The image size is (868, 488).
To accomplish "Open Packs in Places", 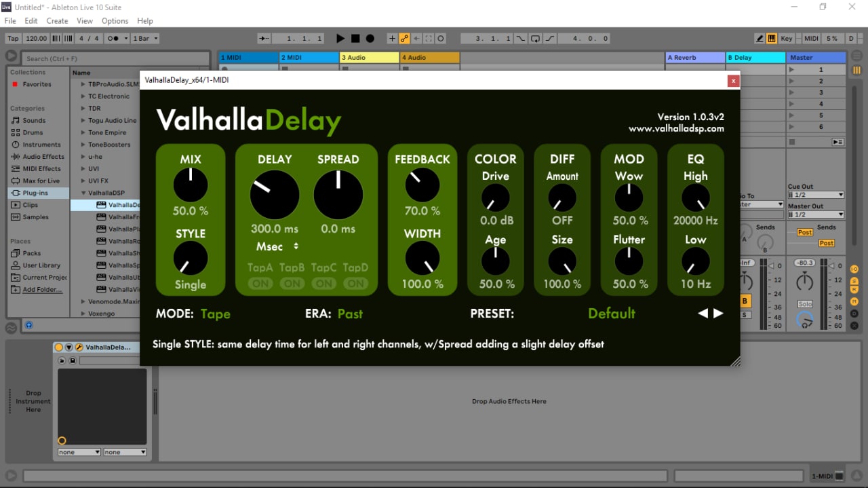I will click(x=31, y=253).
